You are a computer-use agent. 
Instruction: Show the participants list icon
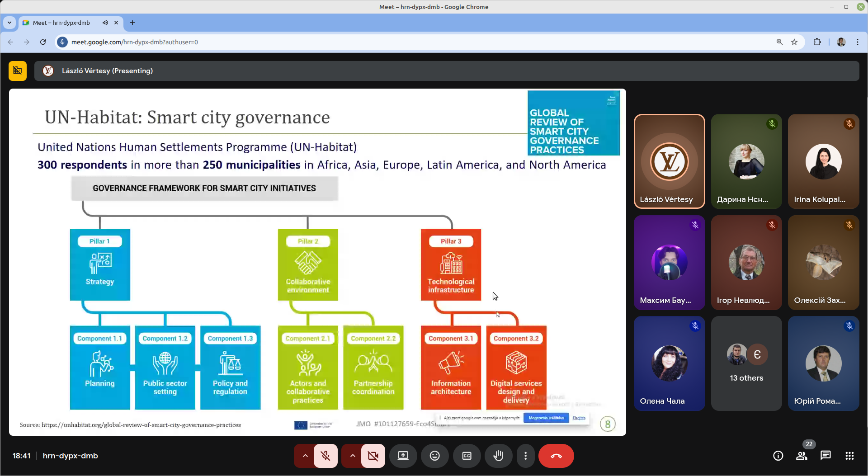(802, 456)
